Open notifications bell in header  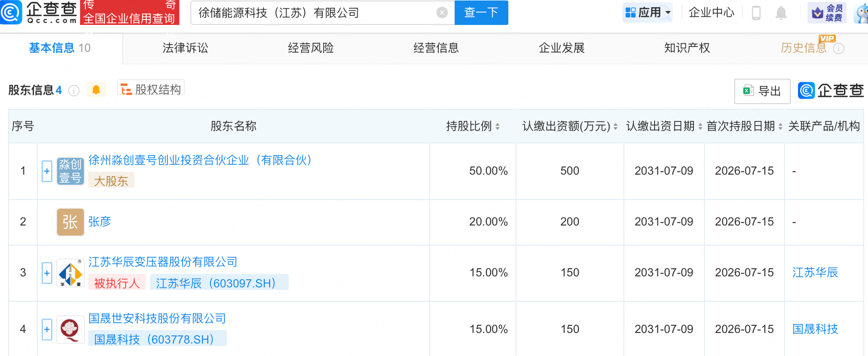pyautogui.click(x=781, y=13)
